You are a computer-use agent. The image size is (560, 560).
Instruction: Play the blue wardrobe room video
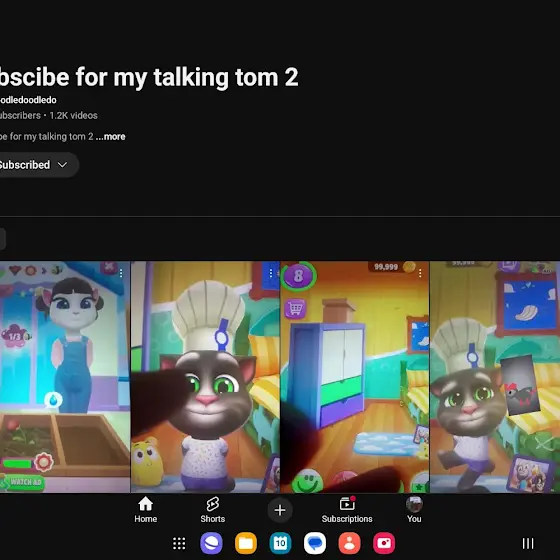[x=355, y=377]
